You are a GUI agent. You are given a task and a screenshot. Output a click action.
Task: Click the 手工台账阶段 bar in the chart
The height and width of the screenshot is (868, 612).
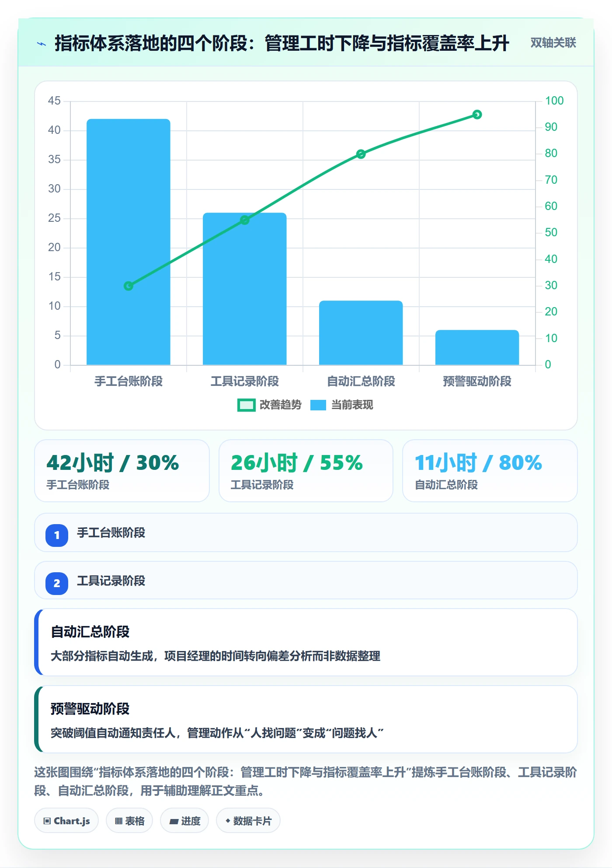pos(129,242)
